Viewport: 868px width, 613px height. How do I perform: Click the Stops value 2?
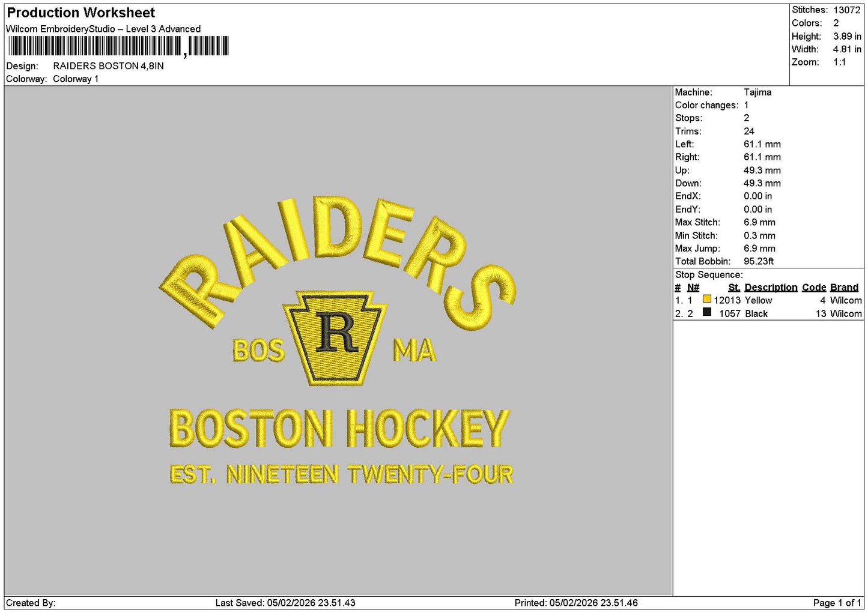[x=746, y=118]
